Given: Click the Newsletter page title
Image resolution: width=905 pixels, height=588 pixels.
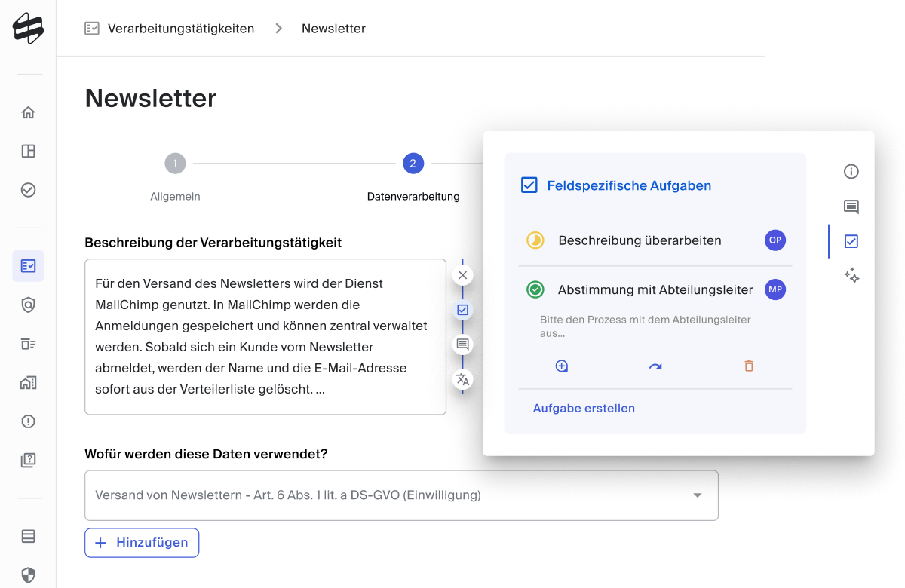Looking at the screenshot, I should pos(151,98).
